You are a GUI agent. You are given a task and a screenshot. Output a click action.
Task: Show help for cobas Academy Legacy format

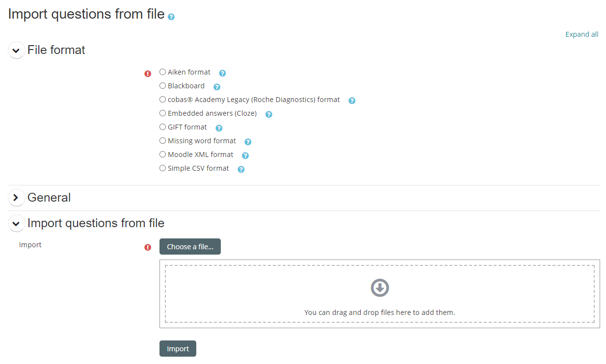(x=352, y=101)
